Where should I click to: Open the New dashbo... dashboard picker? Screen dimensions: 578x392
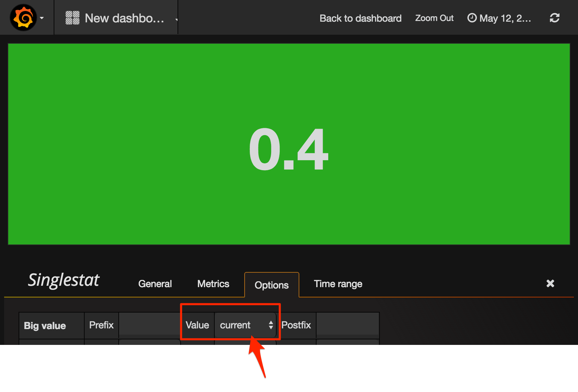(124, 18)
